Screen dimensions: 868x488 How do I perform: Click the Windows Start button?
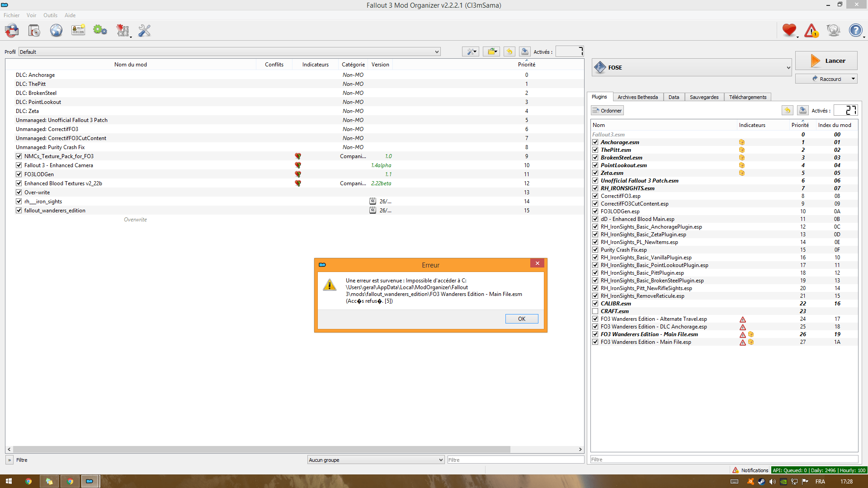[9, 481]
